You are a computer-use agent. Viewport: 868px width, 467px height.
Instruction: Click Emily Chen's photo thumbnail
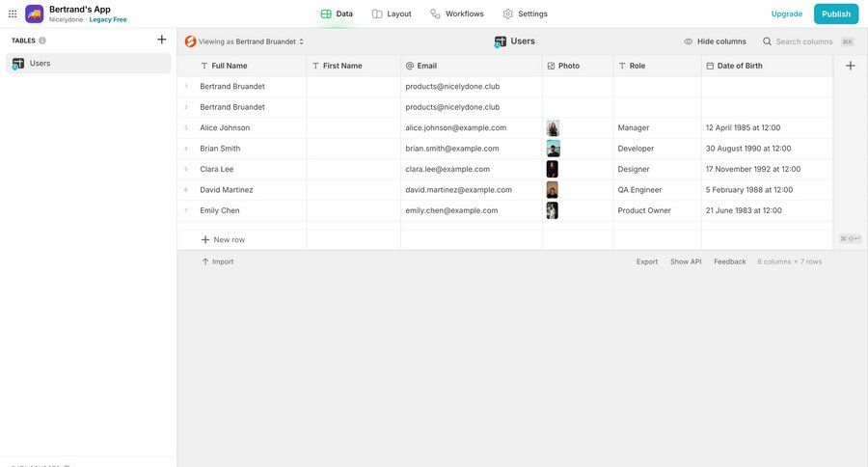[x=552, y=210]
